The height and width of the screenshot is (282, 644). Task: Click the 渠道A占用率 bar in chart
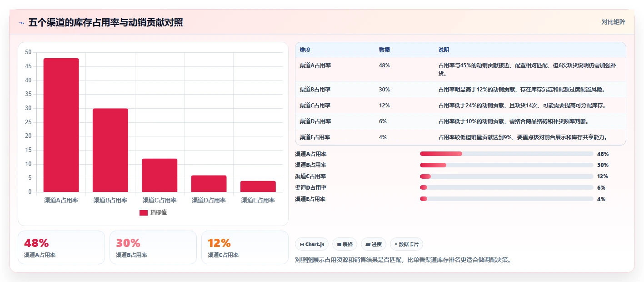tap(61, 125)
